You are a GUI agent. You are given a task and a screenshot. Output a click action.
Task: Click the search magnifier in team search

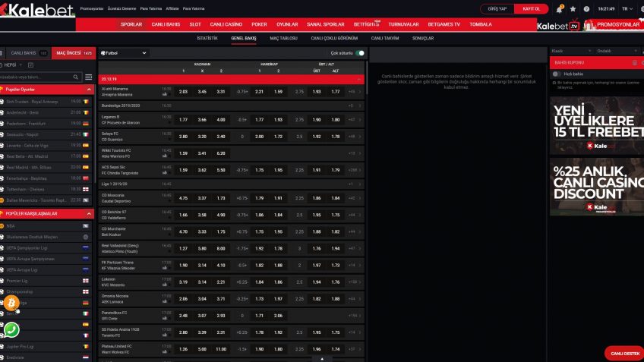click(77, 77)
